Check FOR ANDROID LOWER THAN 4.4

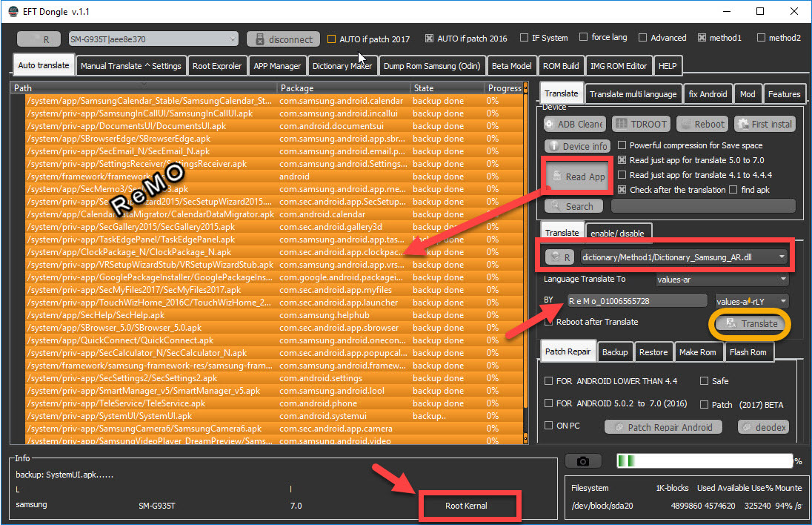click(x=548, y=381)
